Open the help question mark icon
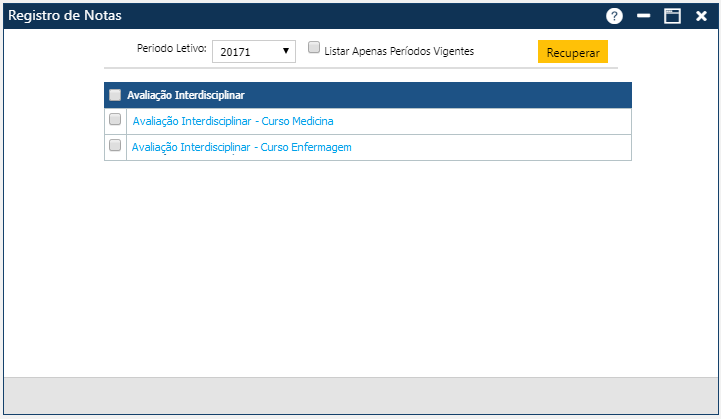721x419 pixels. [x=615, y=16]
